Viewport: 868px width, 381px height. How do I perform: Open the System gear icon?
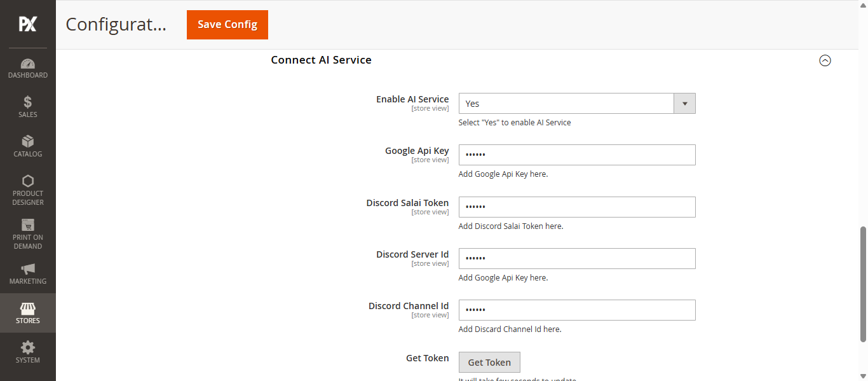(28, 348)
